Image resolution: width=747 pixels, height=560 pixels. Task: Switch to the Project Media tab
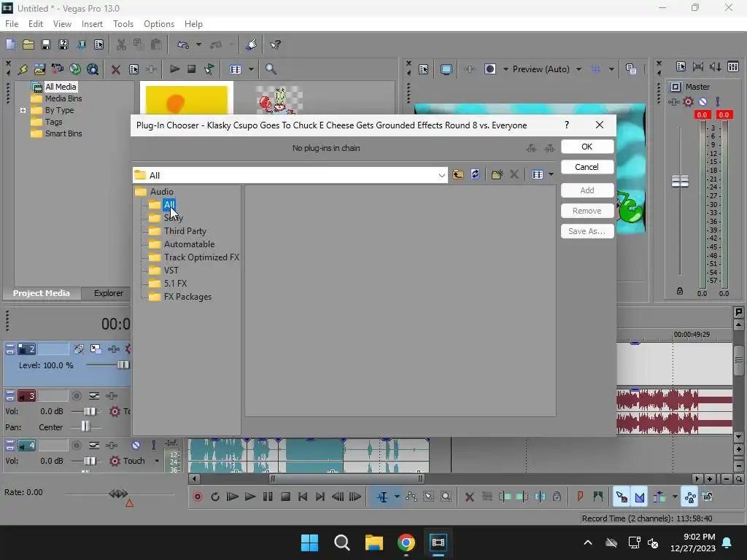click(41, 293)
